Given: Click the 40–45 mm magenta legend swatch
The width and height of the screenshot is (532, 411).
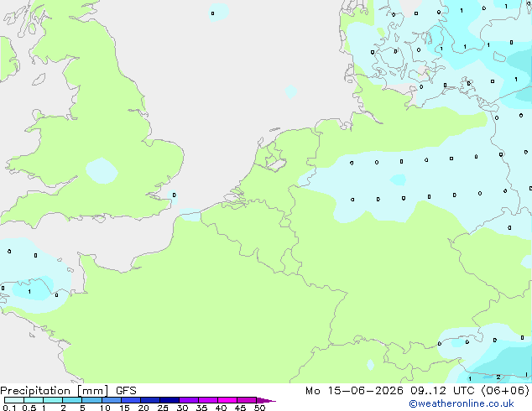Looking at the screenshot, I should click(227, 400).
